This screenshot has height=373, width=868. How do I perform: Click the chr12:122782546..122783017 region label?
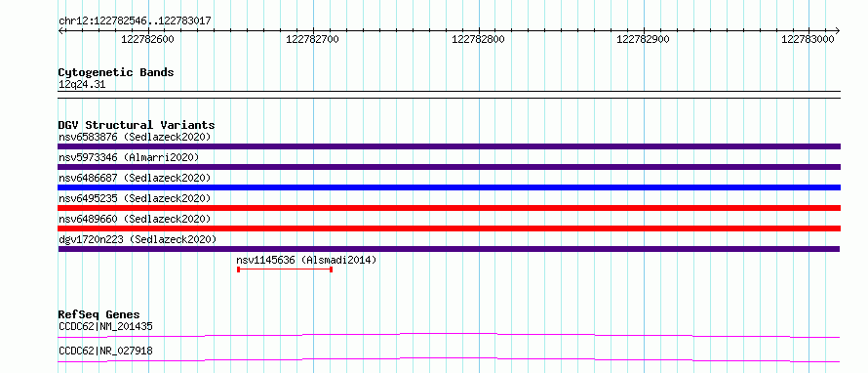click(135, 21)
